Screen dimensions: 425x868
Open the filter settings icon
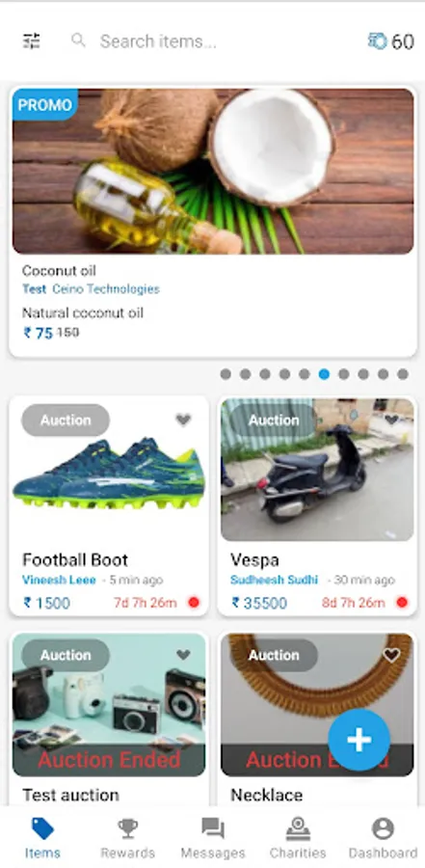[x=32, y=41]
